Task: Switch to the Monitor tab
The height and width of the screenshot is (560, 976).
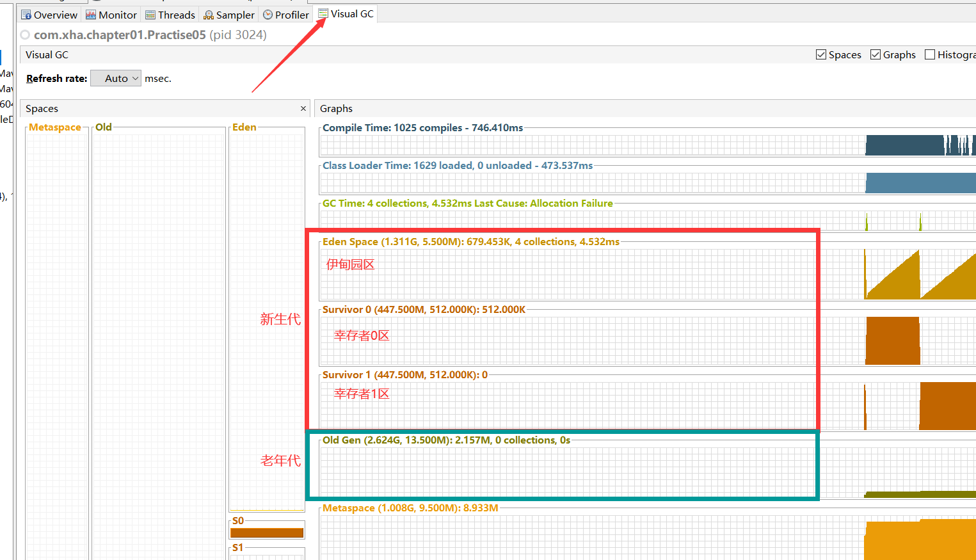Action: click(x=111, y=15)
